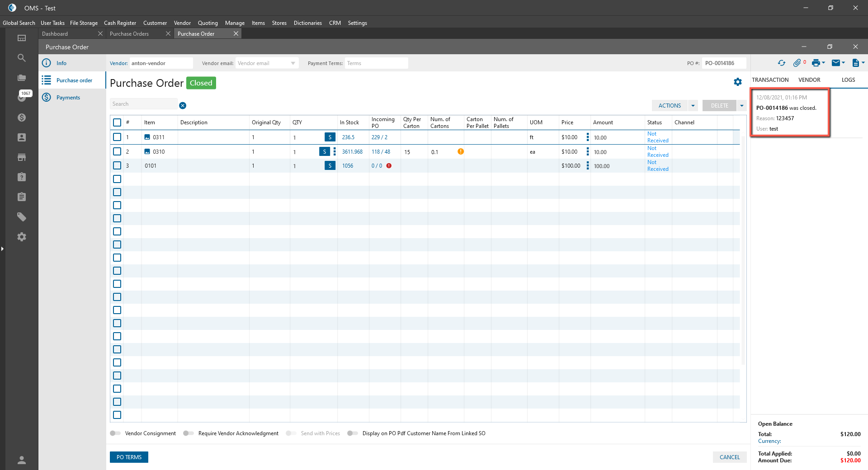Click the PO TERMS button
This screenshot has height=470, width=868.
129,457
